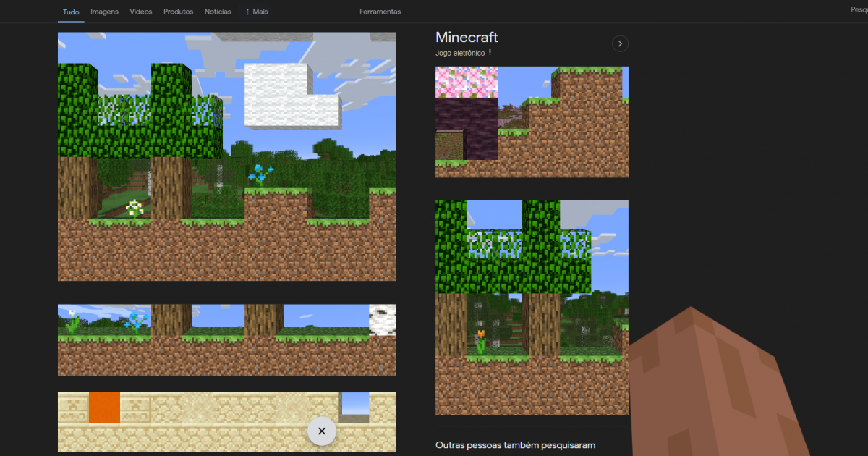Click the round arrow button beside Minecraft
This screenshot has height=456, width=868.
[620, 43]
